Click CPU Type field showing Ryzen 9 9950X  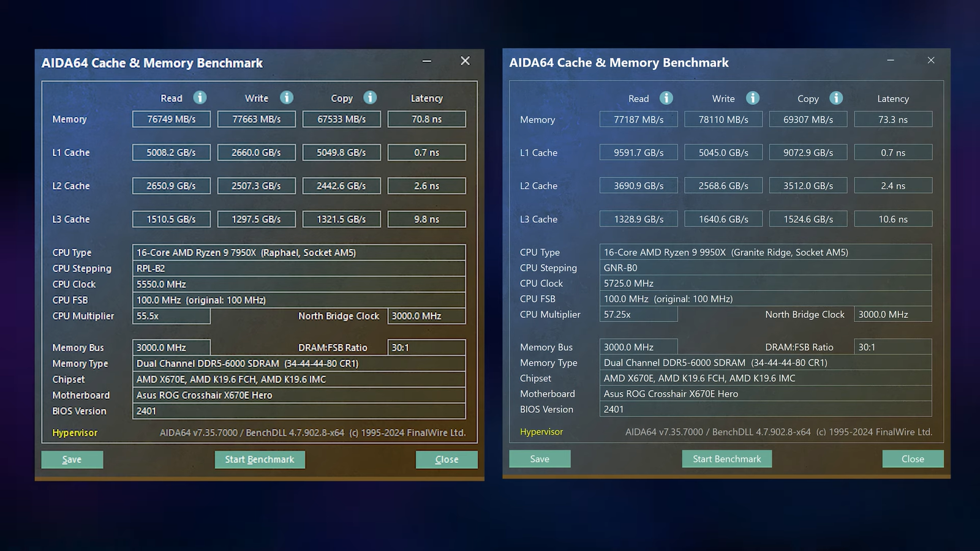tap(766, 252)
